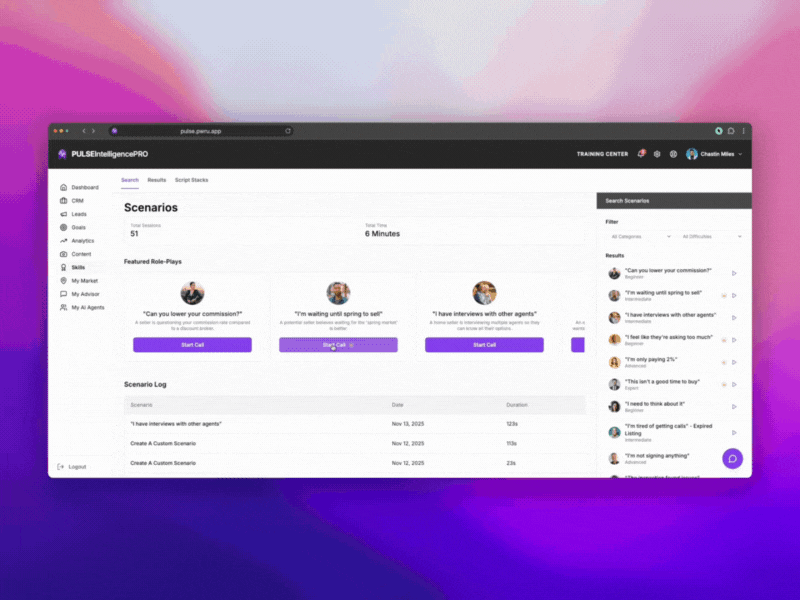Open Create A Custom Scenario log row 113s
Screen dimensions: 800x600
[x=355, y=443]
